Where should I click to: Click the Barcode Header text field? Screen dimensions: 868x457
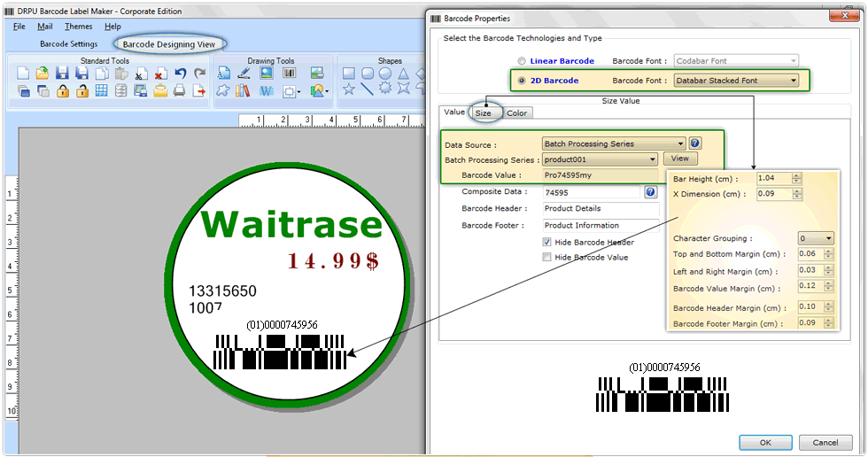pyautogui.click(x=601, y=209)
